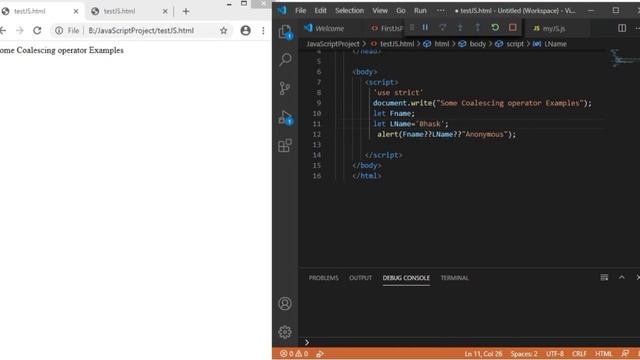
Task: Switch to the OUTPUT panel tab
Action: 360,278
